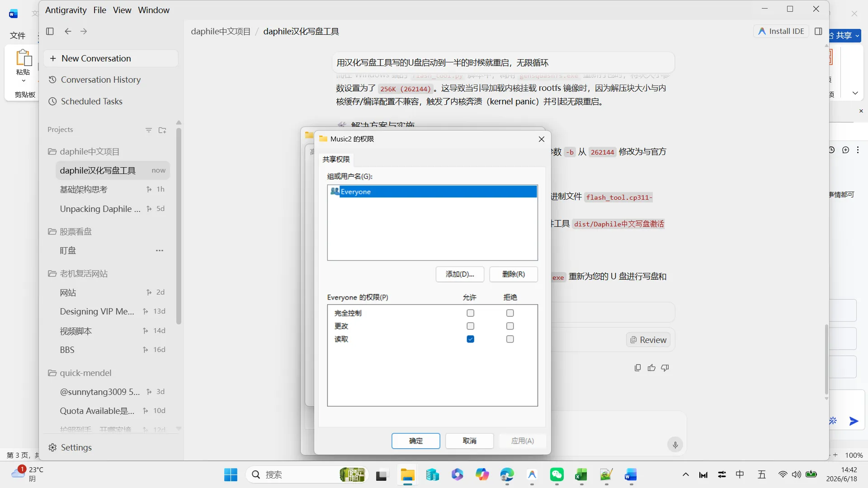Open the View menu

122,10
